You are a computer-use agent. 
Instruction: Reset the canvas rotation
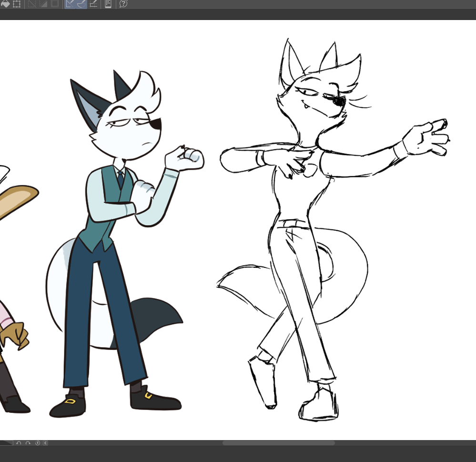(37, 443)
